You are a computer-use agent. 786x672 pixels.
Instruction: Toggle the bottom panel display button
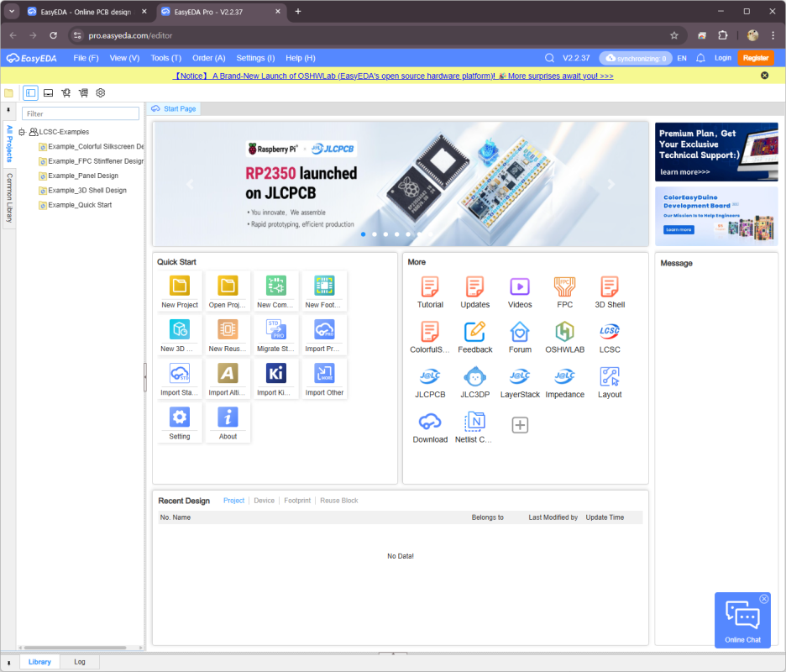pyautogui.click(x=48, y=92)
